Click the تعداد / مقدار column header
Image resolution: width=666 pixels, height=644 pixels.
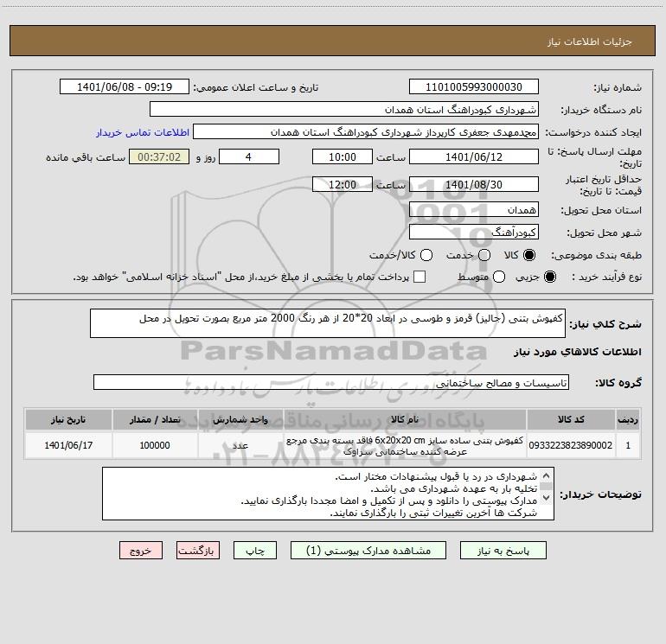[155, 419]
